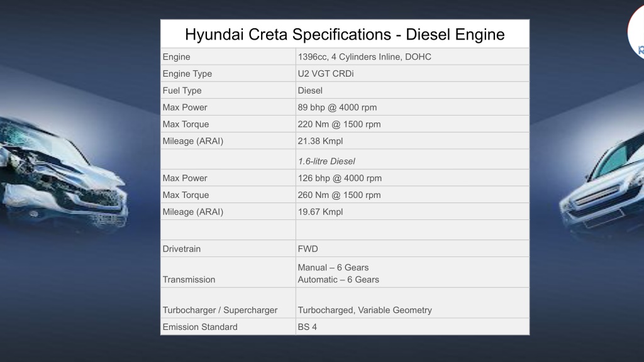This screenshot has height=362, width=644.
Task: Select the Automatic – 6 Gears text
Action: click(x=338, y=280)
